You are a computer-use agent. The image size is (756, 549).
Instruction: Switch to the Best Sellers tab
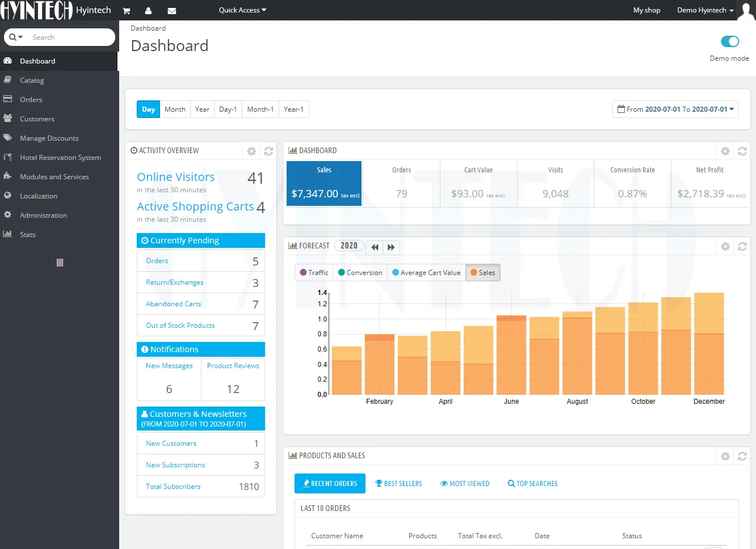click(398, 484)
